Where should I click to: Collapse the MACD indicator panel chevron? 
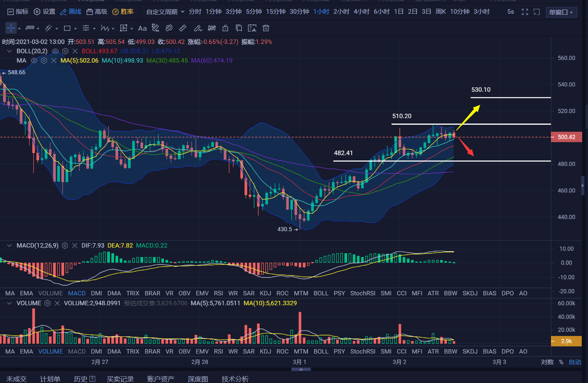point(9,246)
